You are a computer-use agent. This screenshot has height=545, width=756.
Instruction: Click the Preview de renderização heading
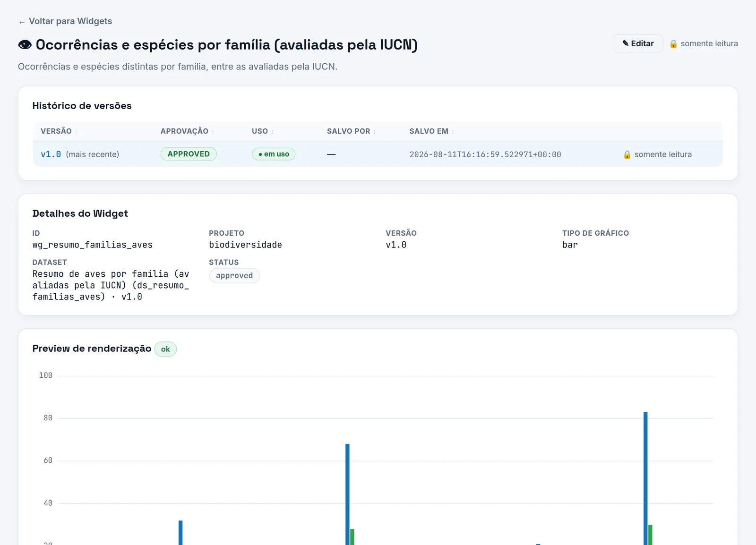pos(92,349)
